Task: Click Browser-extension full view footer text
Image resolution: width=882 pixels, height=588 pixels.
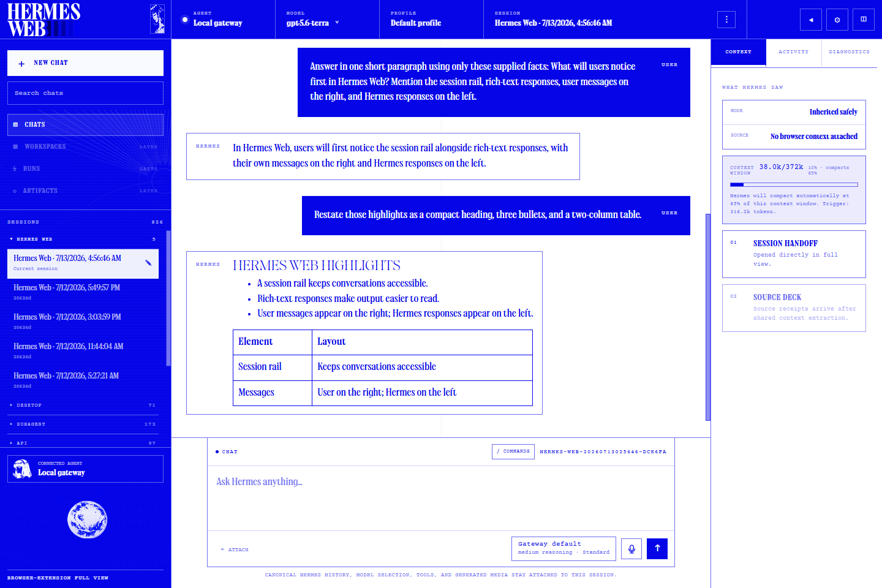Action: coord(58,578)
